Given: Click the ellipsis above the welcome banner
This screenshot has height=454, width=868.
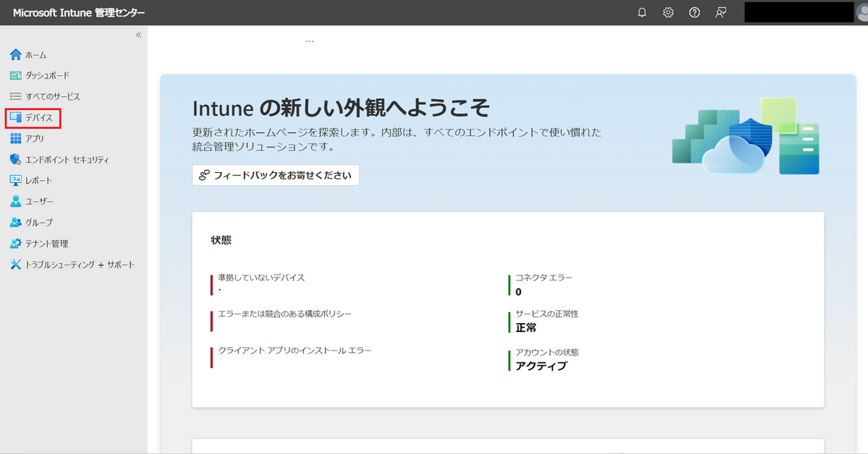Looking at the screenshot, I should [x=310, y=40].
